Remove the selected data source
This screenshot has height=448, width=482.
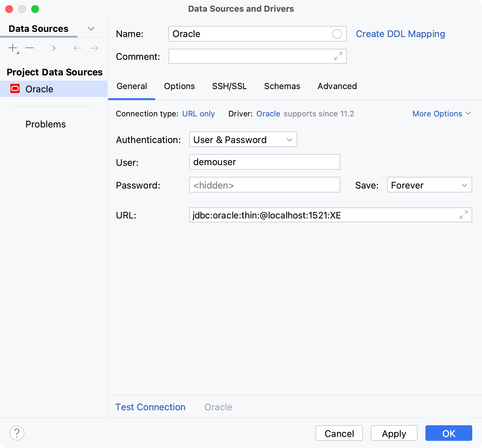tap(30, 48)
